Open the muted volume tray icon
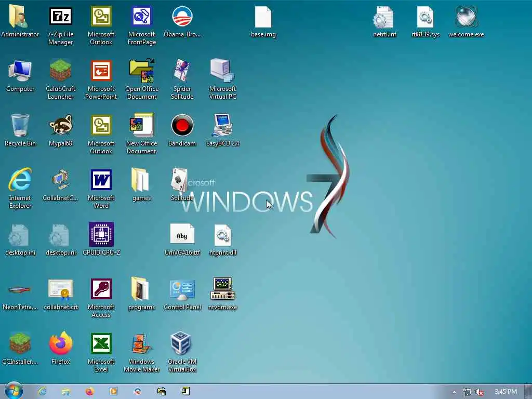This screenshot has height=399, width=532. (x=479, y=392)
